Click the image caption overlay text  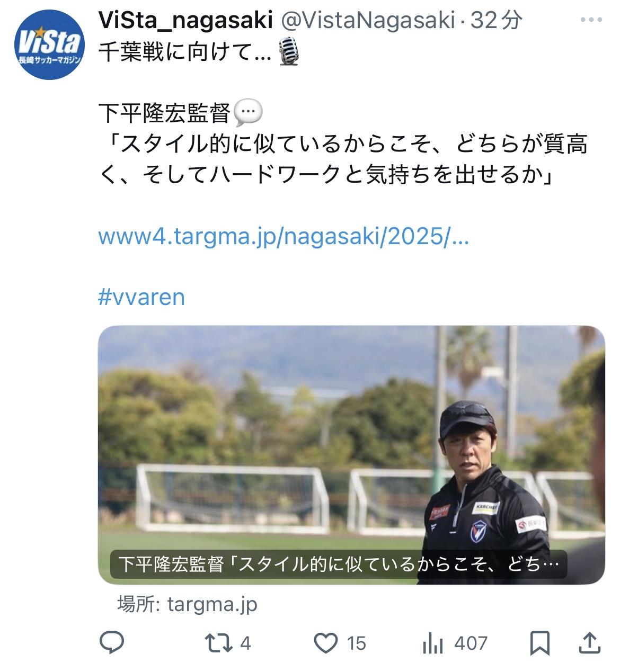(339, 565)
